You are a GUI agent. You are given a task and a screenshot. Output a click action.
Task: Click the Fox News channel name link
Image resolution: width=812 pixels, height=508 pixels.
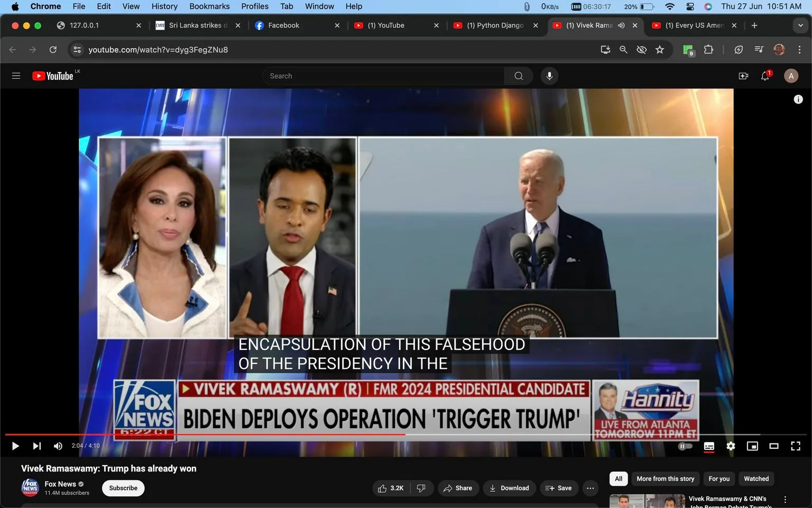[60, 484]
